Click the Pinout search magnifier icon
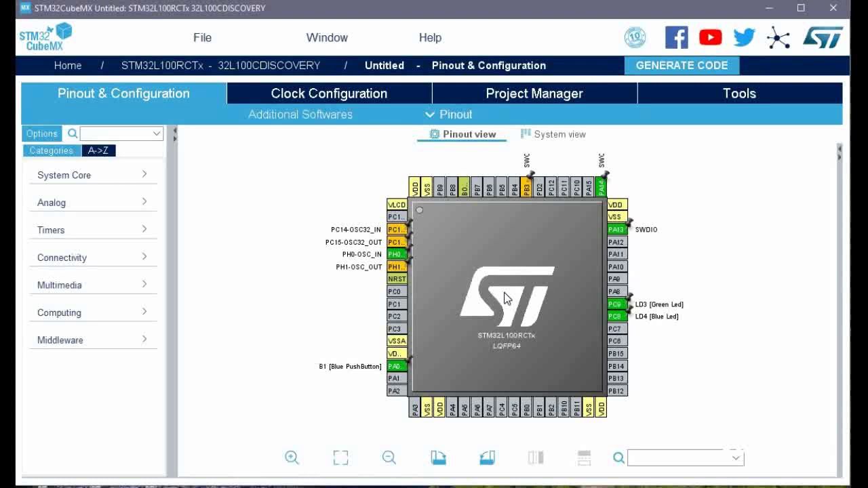The height and width of the screenshot is (488, 868). (618, 457)
